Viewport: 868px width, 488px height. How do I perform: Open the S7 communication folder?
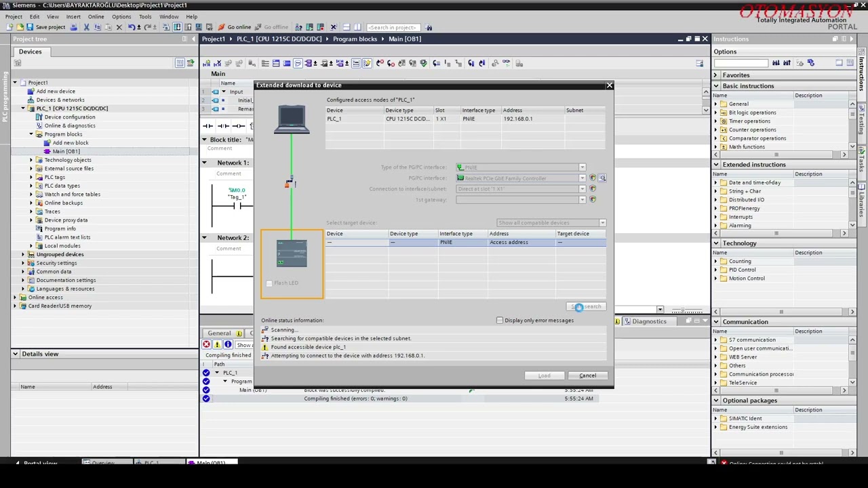pyautogui.click(x=752, y=340)
